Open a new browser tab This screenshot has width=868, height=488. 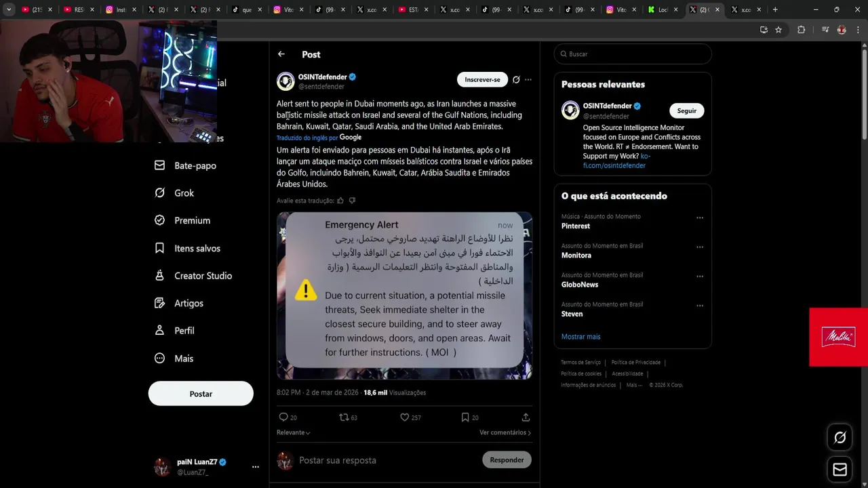775,9
